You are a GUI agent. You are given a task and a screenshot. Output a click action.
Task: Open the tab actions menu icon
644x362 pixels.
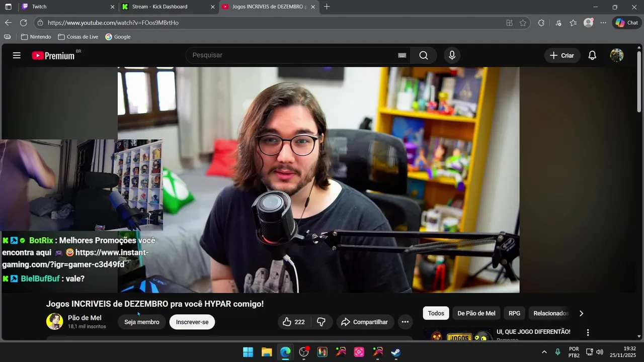[x=8, y=7]
